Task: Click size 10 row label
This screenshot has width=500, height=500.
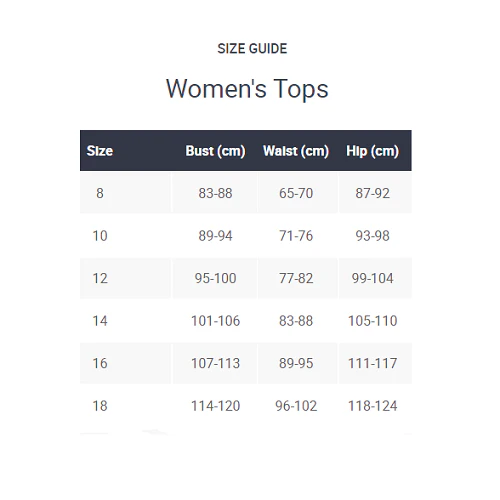Action: (100, 236)
